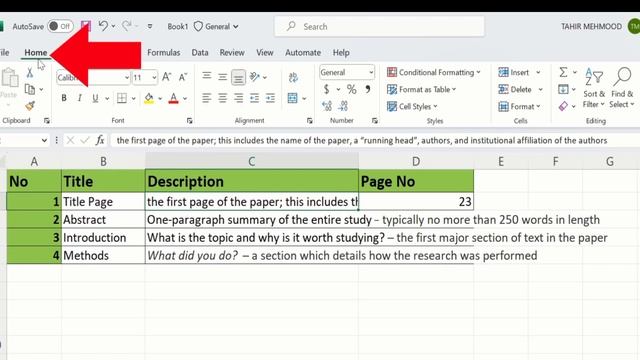Image resolution: width=640 pixels, height=360 pixels.
Task: Click the Borders icon
Action: point(122,98)
